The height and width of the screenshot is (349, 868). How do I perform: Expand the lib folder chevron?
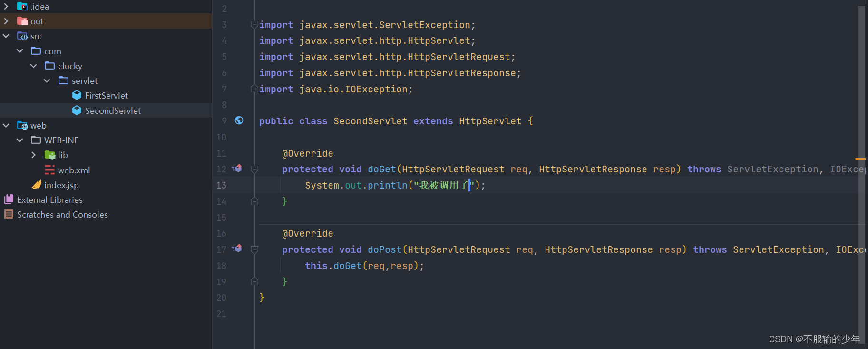click(33, 155)
